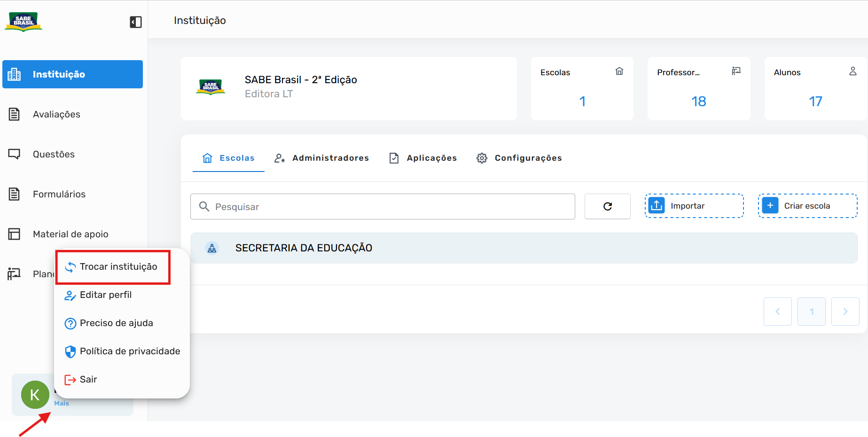
Task: Switch to the Configurações tab
Action: 519,158
